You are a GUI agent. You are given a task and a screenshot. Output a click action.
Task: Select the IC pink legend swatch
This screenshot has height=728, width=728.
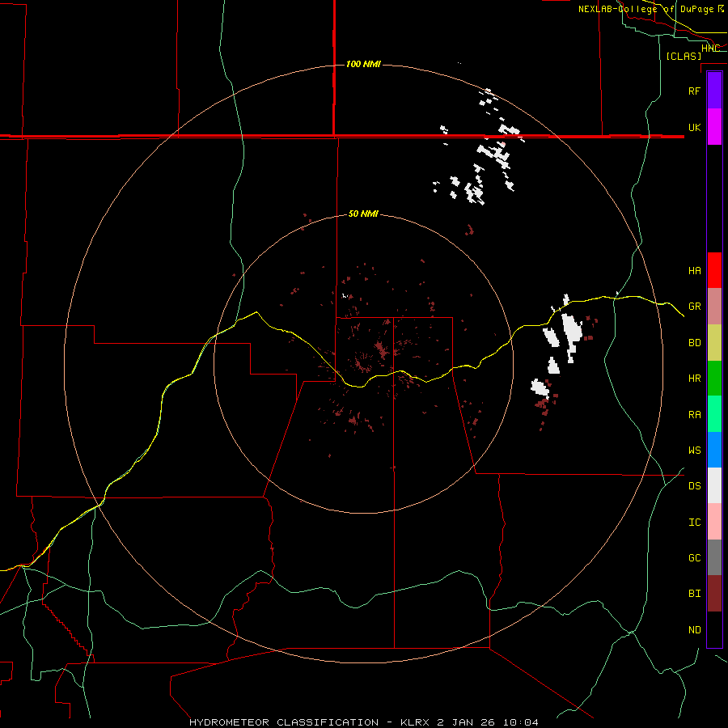click(714, 522)
